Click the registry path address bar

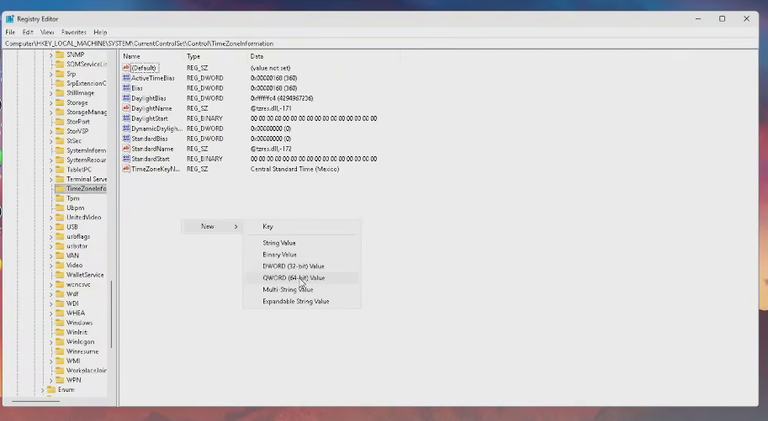pyautogui.click(x=381, y=44)
